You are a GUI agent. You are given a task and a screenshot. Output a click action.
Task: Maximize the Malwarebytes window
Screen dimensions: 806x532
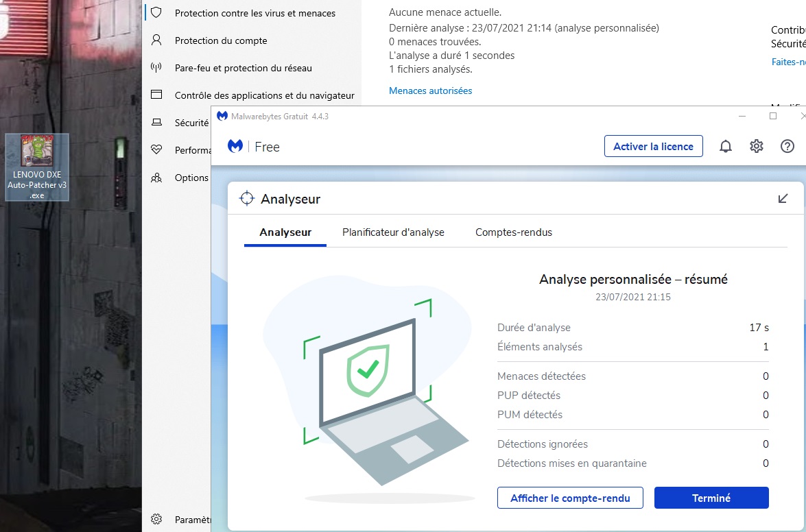(772, 116)
